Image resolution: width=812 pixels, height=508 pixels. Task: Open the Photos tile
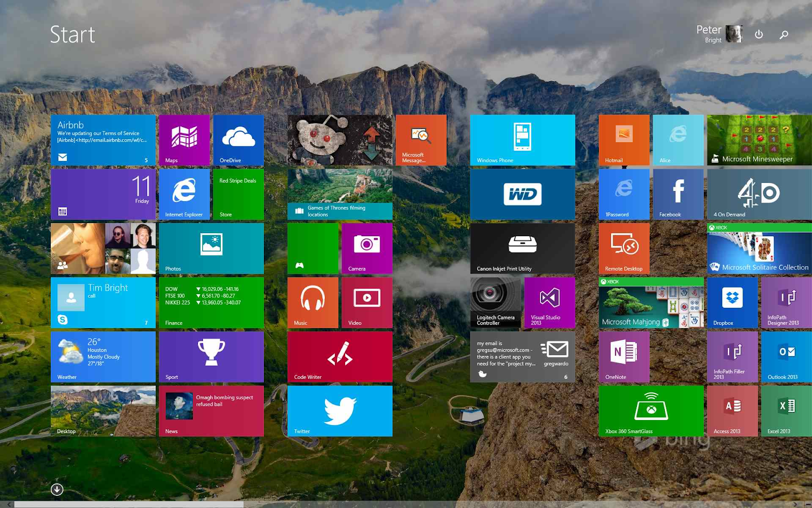click(211, 248)
